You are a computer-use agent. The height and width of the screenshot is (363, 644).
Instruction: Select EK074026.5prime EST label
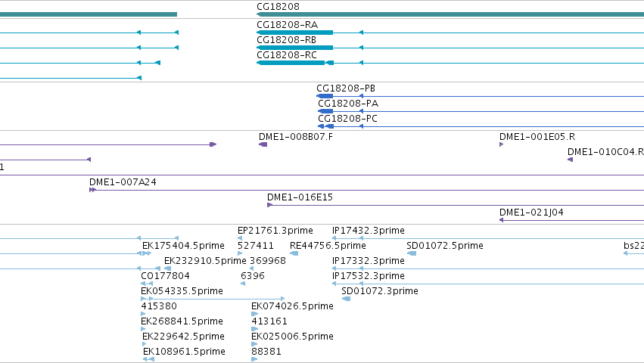292,306
